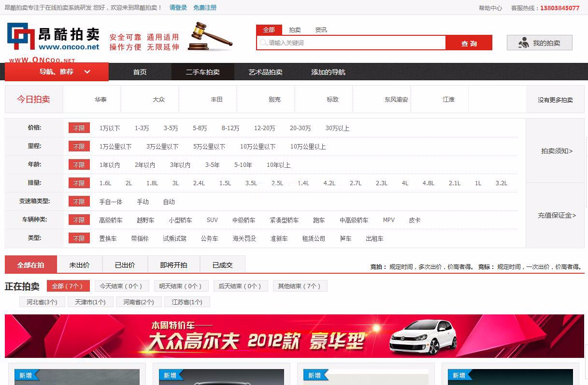Select the 资讯 search category tab
588x385 pixels.
[x=321, y=30]
